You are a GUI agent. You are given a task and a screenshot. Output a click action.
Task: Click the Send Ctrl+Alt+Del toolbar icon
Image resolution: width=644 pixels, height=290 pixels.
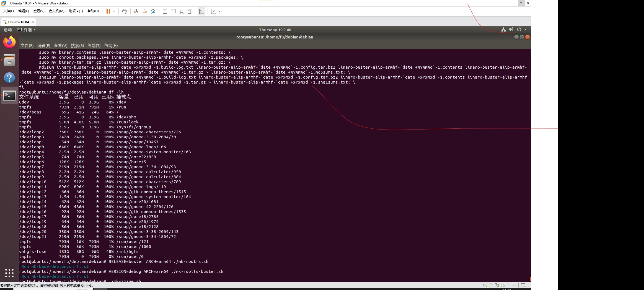(125, 11)
